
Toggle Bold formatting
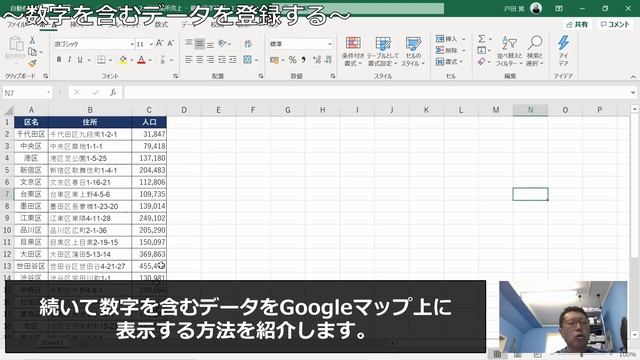pyautogui.click(x=59, y=60)
